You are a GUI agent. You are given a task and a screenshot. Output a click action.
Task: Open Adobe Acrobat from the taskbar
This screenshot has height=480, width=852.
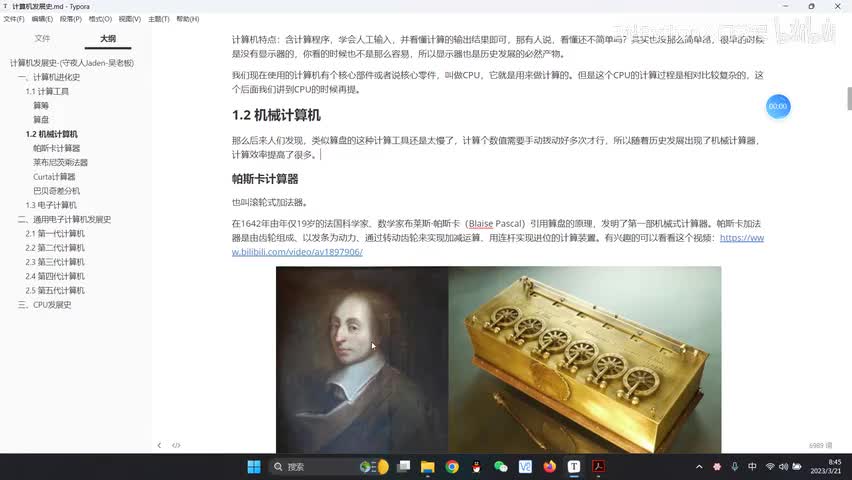598,466
